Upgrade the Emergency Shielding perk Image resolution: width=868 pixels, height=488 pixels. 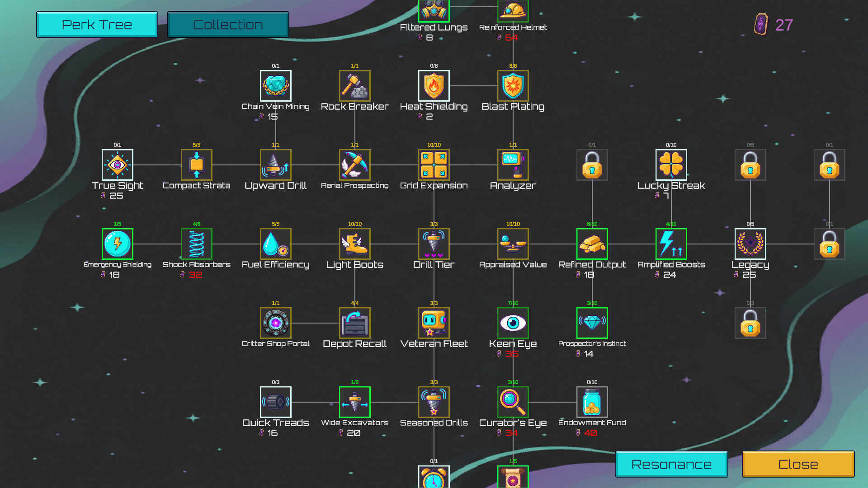118,244
